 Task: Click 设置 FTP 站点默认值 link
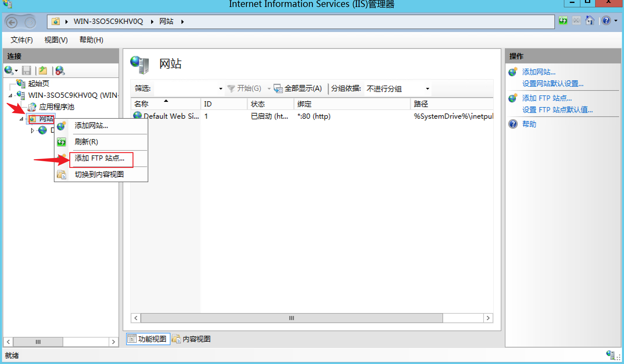pos(557,110)
